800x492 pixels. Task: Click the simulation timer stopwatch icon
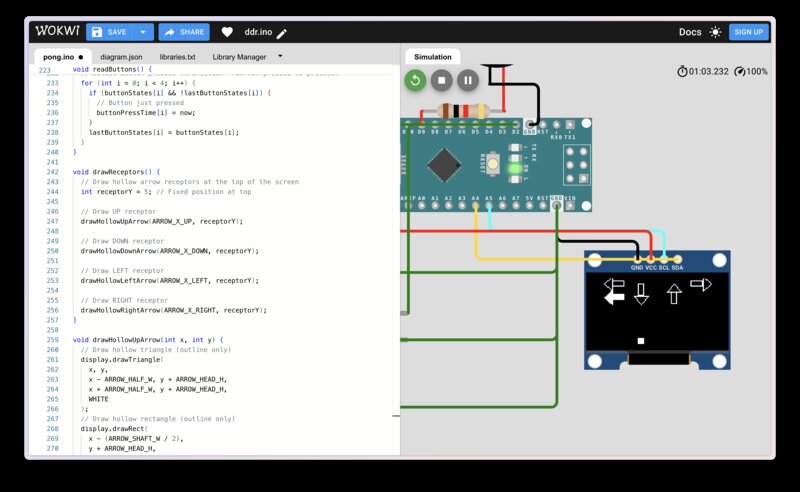click(x=682, y=71)
